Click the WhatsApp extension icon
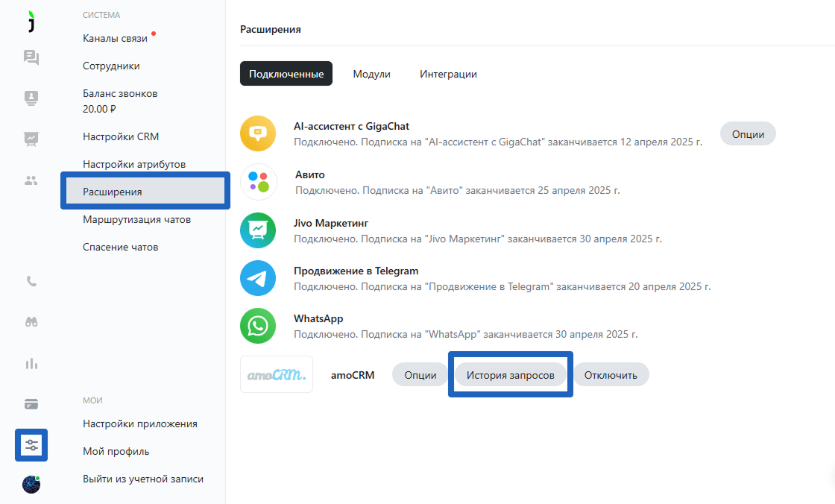The width and height of the screenshot is (835, 504). [x=258, y=326]
